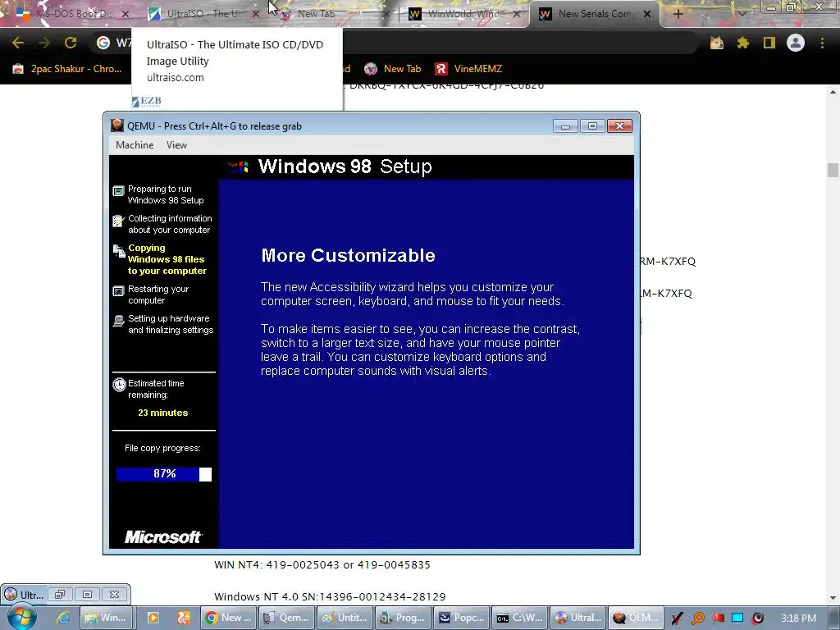Image resolution: width=840 pixels, height=630 pixels.
Task: Open the Qem... taskbar button
Action: (287, 618)
